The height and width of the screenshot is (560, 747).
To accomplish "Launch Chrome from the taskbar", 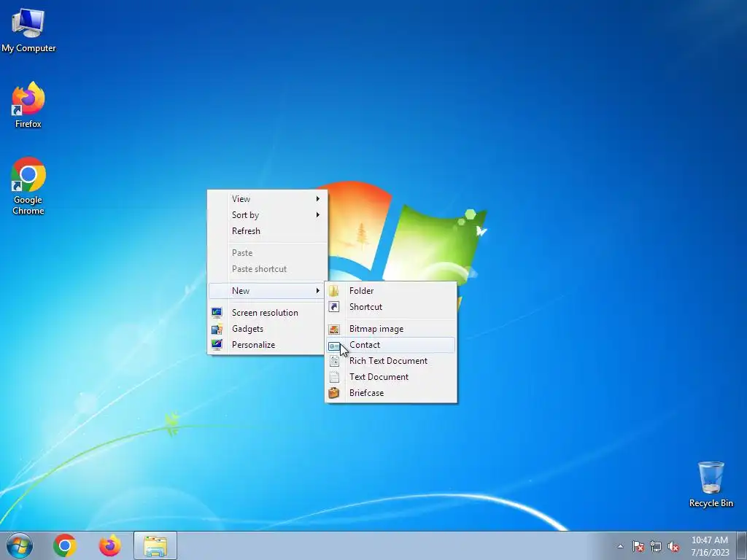I will pos(65,545).
